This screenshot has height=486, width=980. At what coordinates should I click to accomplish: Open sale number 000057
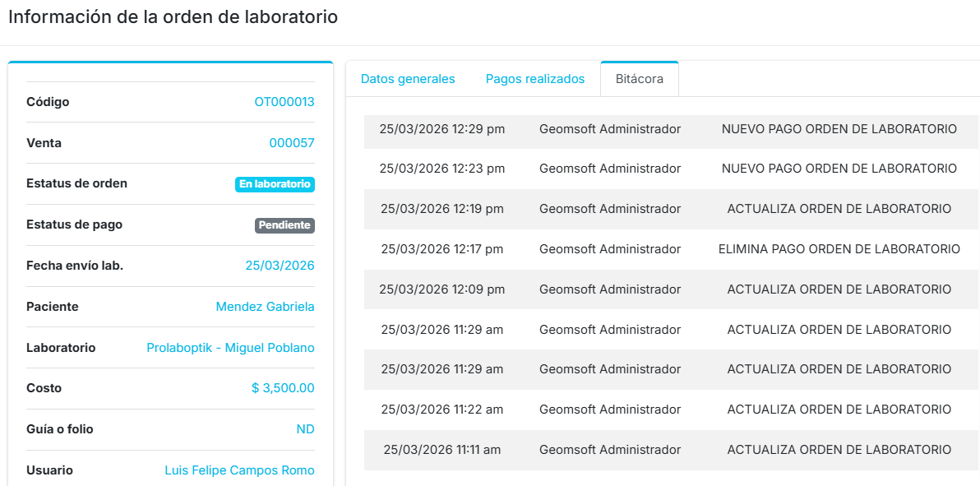[291, 143]
